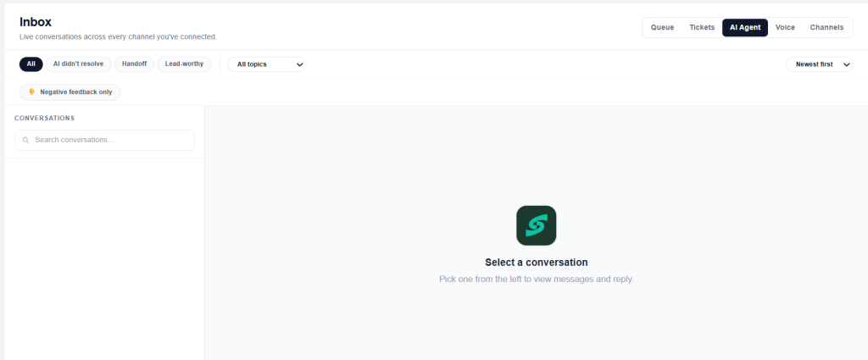This screenshot has height=360, width=868.
Task: Toggle the Handoff filter chip
Action: 135,64
